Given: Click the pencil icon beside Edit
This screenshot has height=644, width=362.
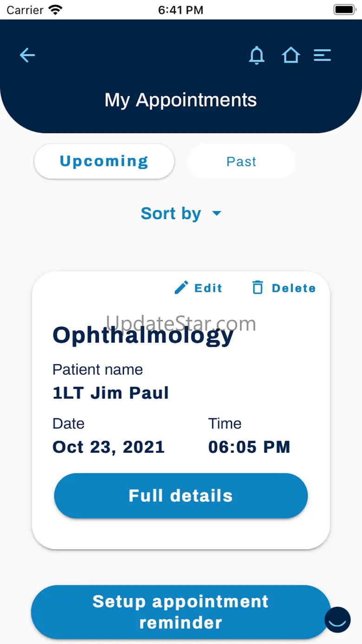Looking at the screenshot, I should click(x=181, y=288).
